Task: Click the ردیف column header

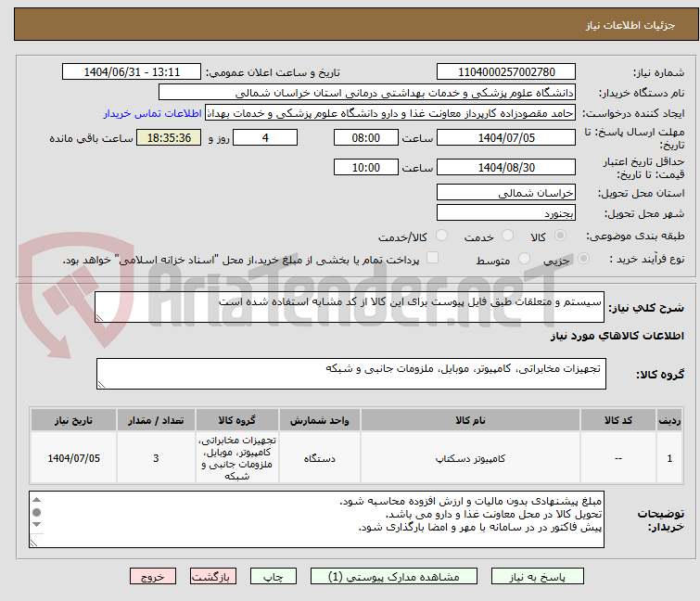Action: (669, 420)
